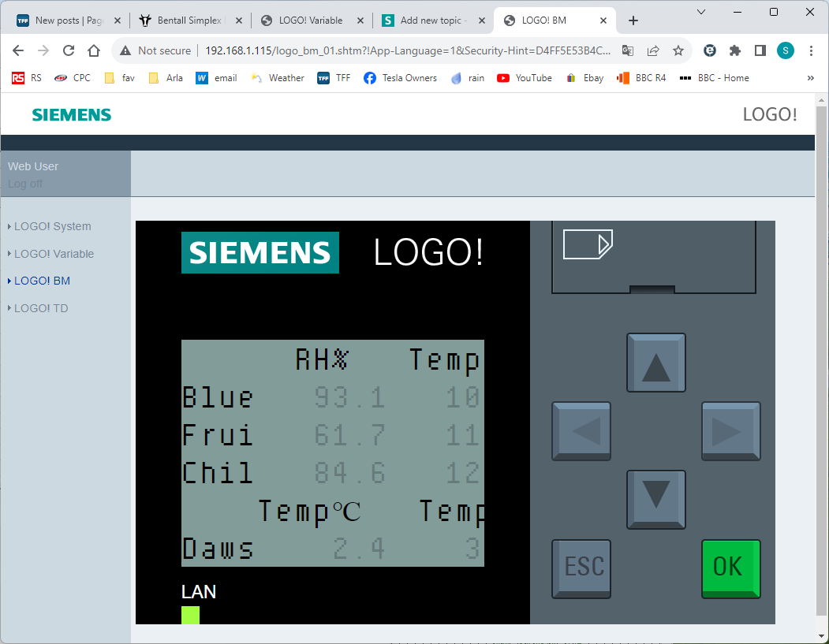Click the Blue RH% value 93.1
829x644 pixels.
[349, 397]
